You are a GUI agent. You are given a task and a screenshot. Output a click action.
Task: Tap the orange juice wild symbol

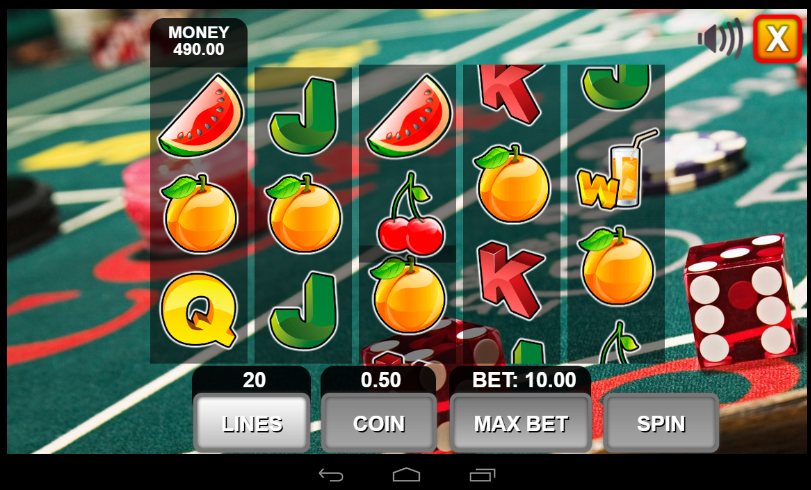tap(618, 169)
